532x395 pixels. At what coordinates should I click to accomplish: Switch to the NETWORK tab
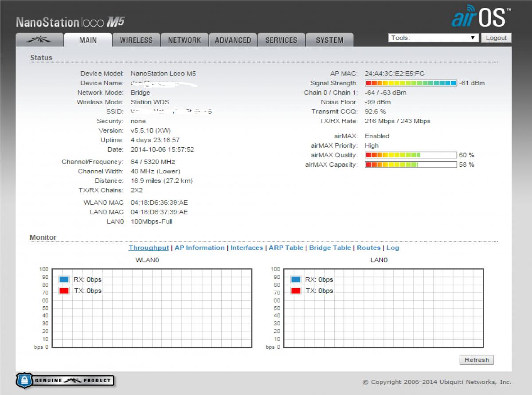coord(184,40)
